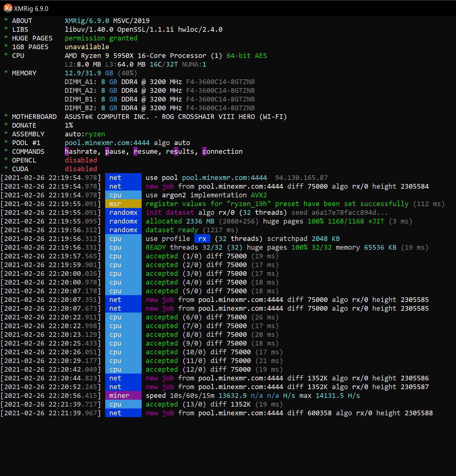Click height 2305584 value
456x476 pixels.
tap(415, 186)
